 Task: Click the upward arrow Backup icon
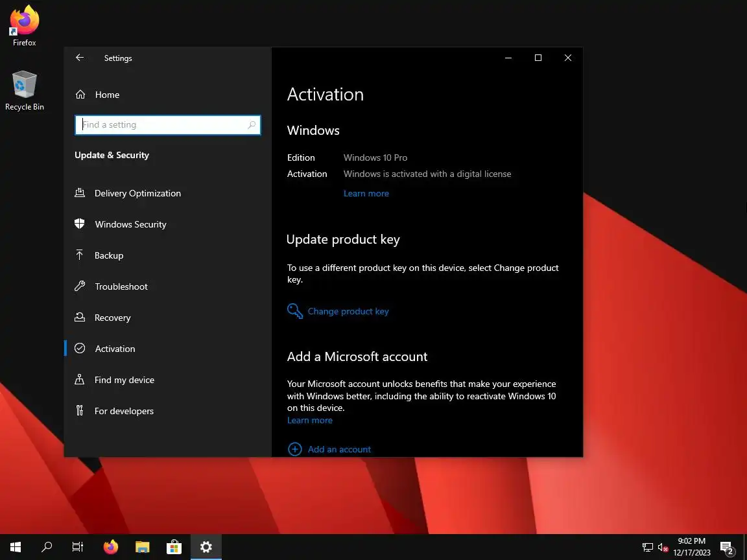point(80,255)
